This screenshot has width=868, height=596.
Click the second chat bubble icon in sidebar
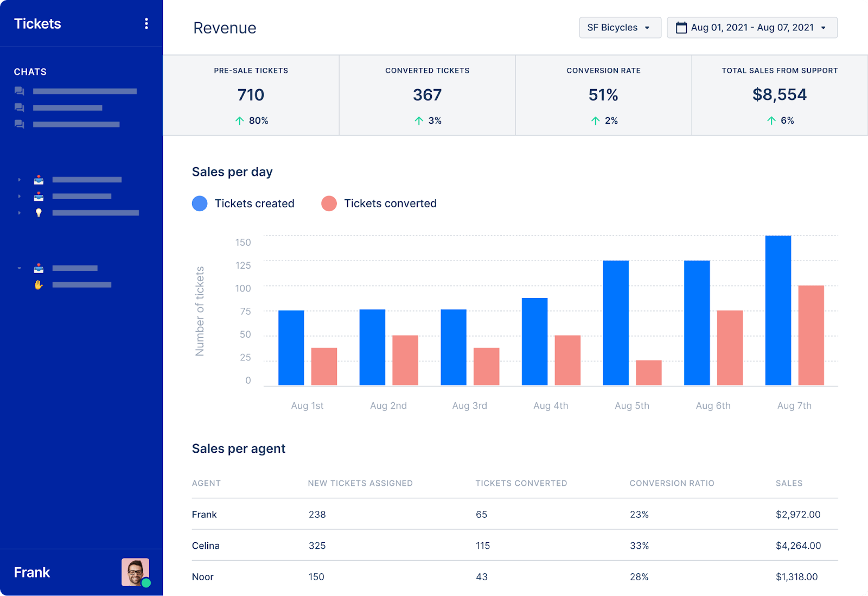point(20,107)
